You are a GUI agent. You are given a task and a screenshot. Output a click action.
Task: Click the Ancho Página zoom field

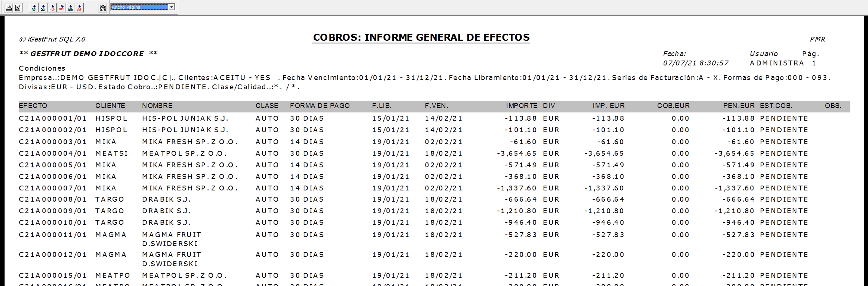(139, 7)
